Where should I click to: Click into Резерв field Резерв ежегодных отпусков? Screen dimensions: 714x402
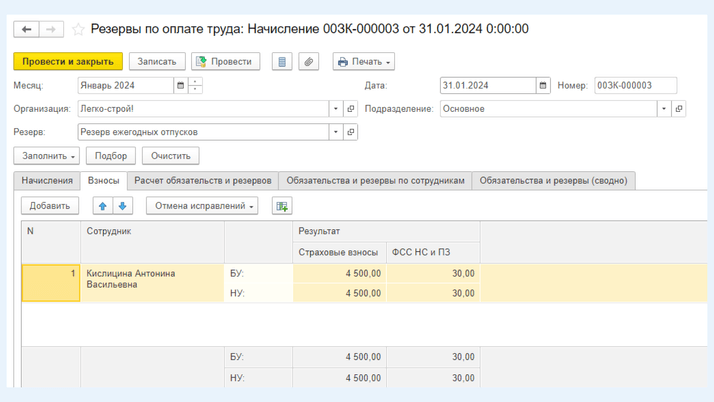[203, 132]
